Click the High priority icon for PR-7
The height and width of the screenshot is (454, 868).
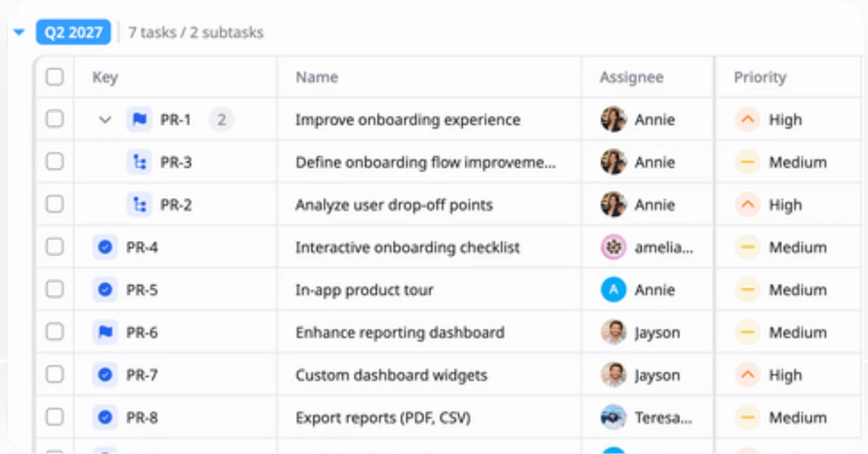tap(748, 375)
